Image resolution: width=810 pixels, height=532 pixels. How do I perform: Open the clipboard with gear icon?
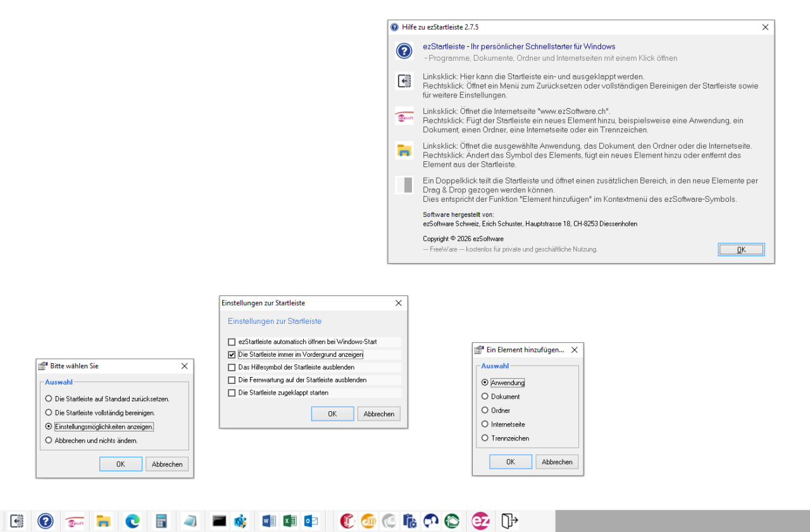[x=410, y=521]
